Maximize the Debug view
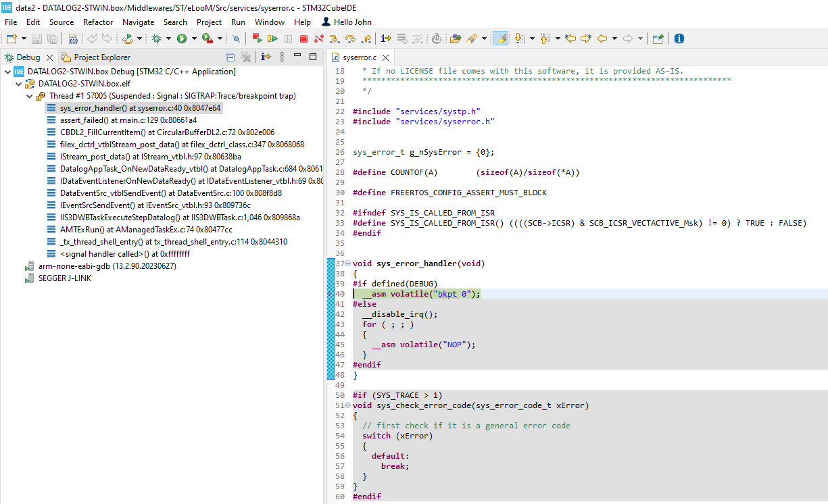828x504 pixels. click(312, 57)
